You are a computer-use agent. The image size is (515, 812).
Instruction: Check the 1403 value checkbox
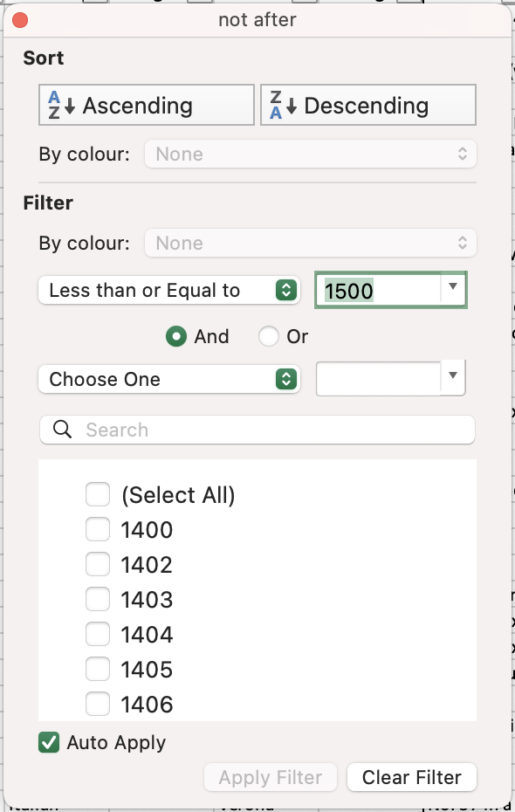click(x=98, y=599)
